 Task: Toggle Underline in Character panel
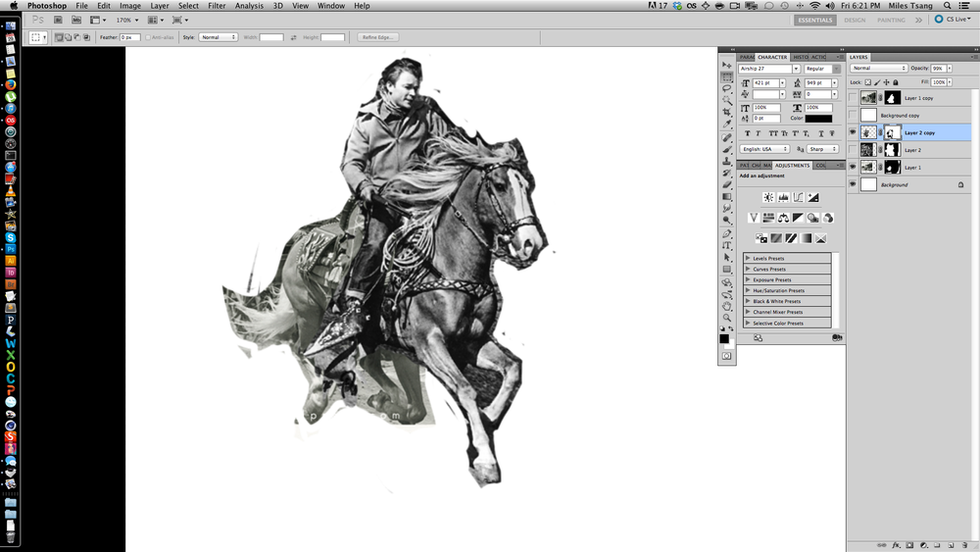[821, 133]
